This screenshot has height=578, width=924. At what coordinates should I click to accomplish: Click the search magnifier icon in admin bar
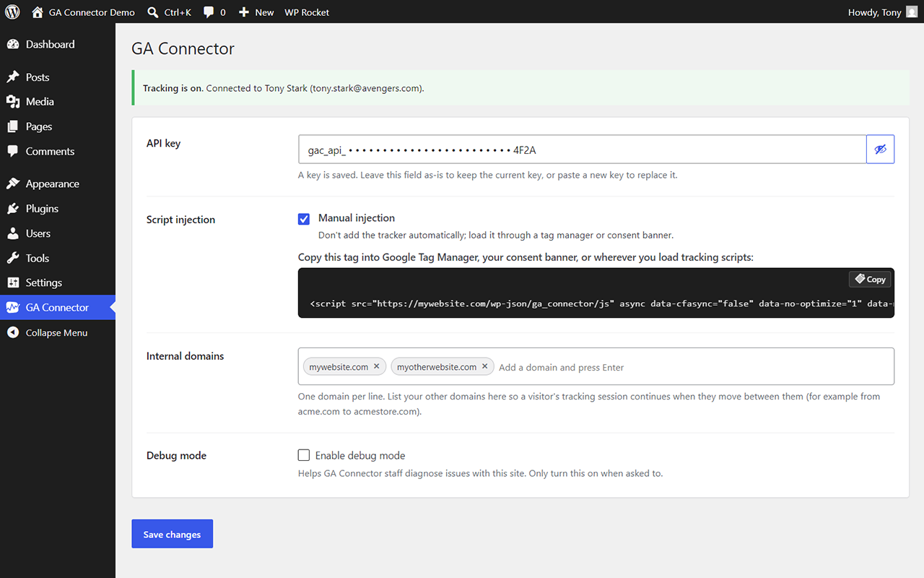[152, 12]
